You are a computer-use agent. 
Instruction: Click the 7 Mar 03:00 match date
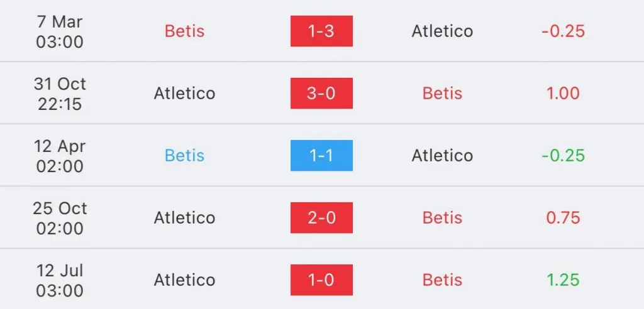(x=59, y=31)
